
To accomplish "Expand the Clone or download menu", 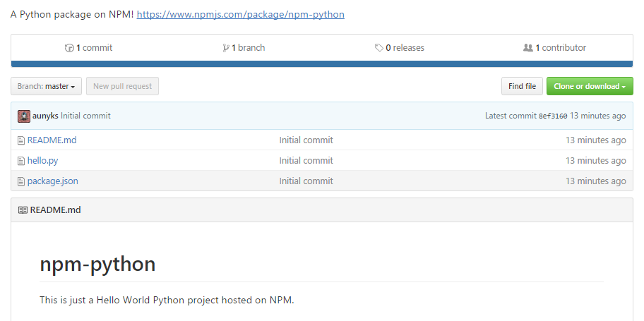I will 590,86.
